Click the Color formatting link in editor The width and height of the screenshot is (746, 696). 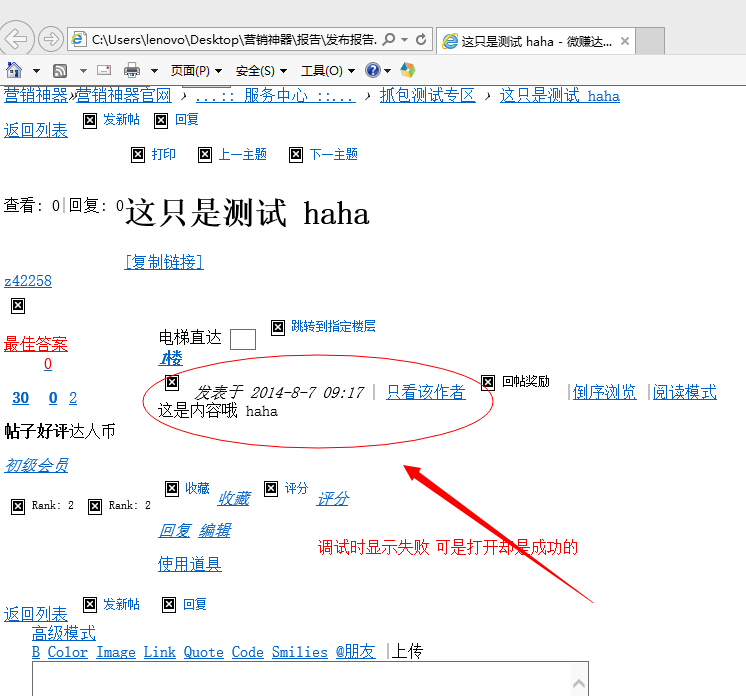tap(68, 652)
